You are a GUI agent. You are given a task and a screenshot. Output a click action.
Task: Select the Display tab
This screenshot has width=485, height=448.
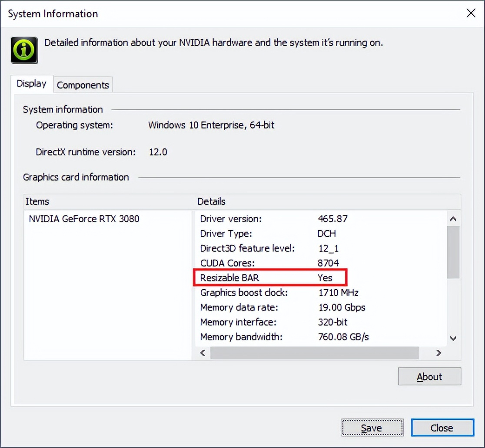click(x=32, y=83)
